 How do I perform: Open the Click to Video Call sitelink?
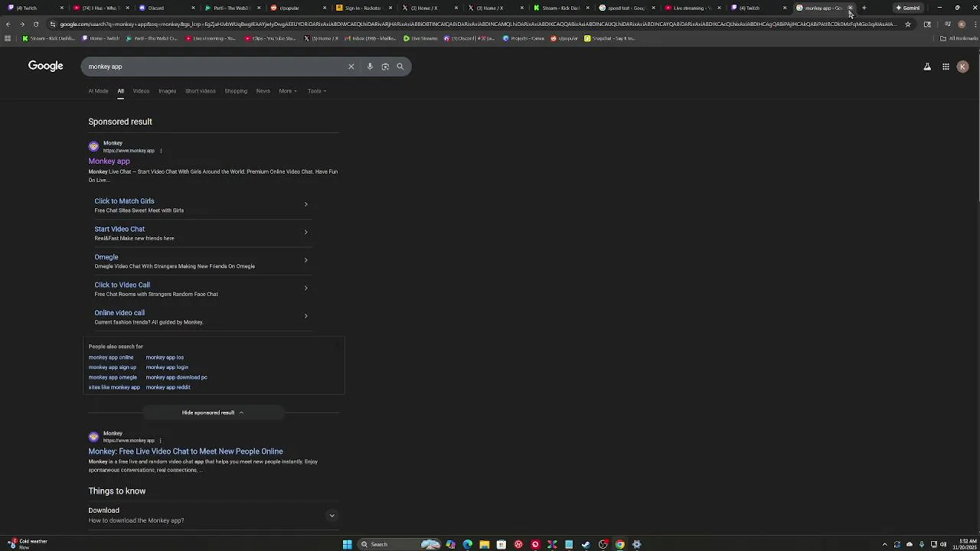122,285
